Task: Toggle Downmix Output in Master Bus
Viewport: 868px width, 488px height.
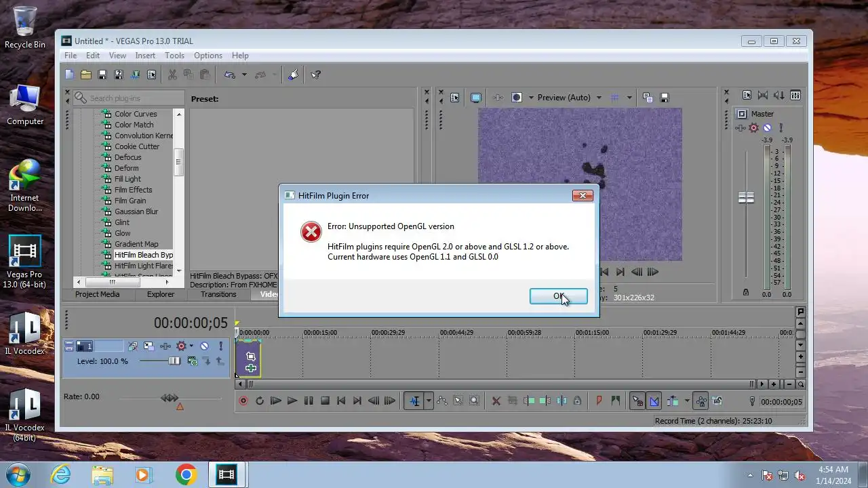Action: point(763,96)
